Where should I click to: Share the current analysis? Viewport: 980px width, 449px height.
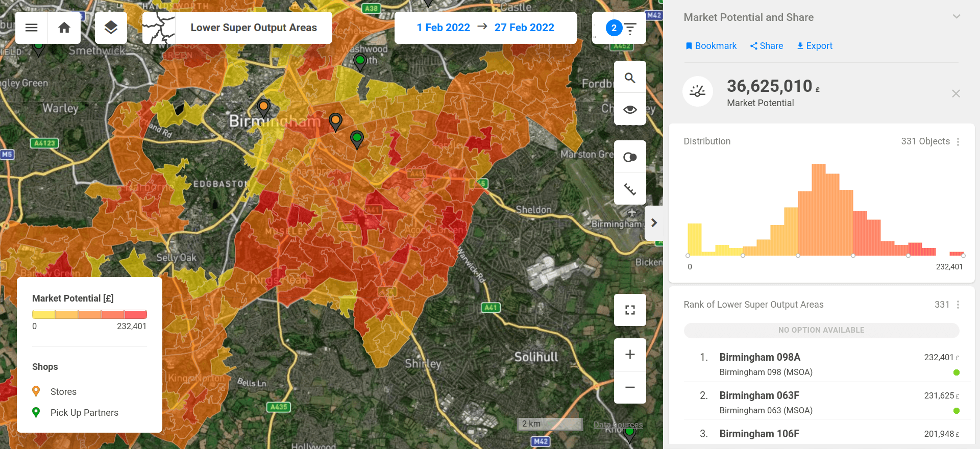coord(767,46)
